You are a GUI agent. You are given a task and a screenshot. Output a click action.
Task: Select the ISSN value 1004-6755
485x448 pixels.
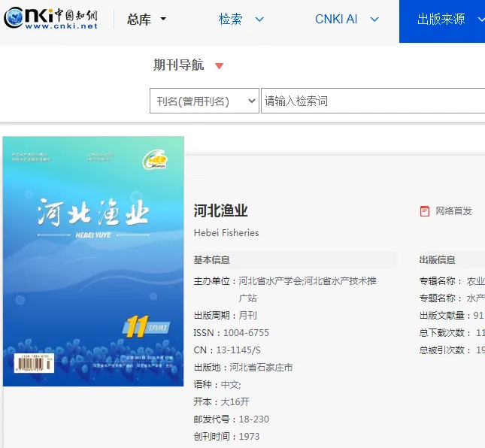click(x=246, y=333)
